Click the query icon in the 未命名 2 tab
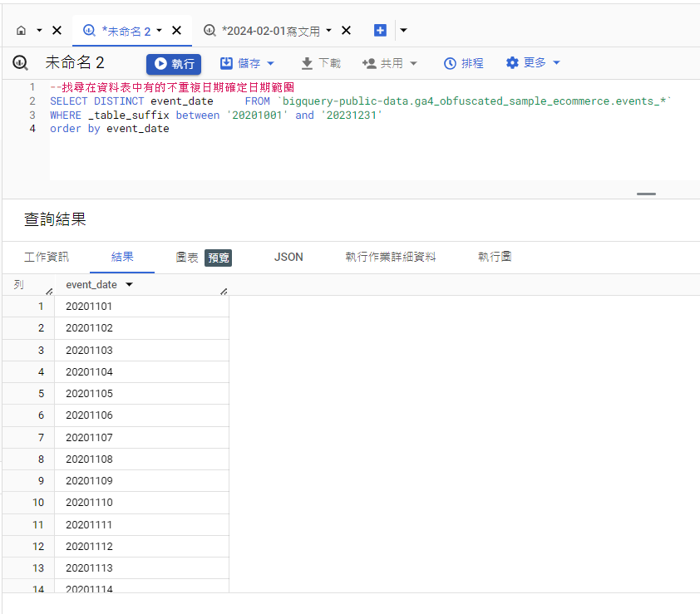The height and width of the screenshot is (614, 700). [x=89, y=31]
